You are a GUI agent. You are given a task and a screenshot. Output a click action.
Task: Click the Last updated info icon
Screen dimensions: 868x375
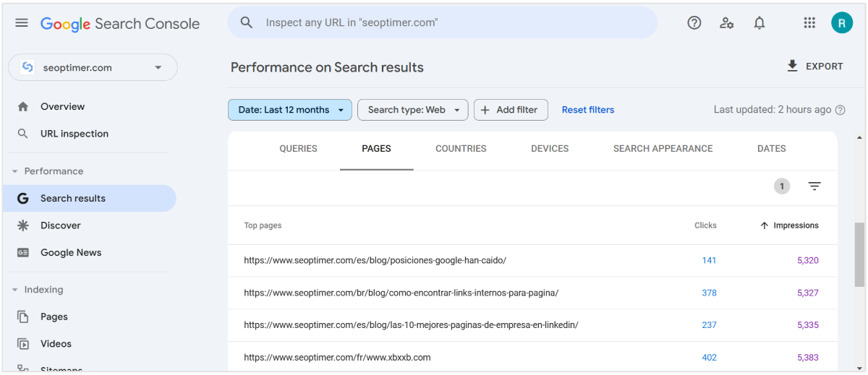[x=840, y=110]
